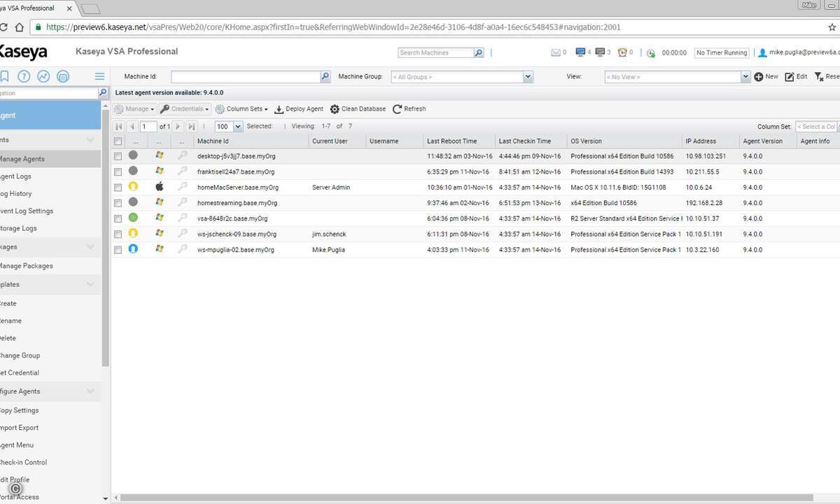The height and width of the screenshot is (504, 840).
Task: Check the homeMacServer.base.myOrg row checkbox
Action: point(118,188)
